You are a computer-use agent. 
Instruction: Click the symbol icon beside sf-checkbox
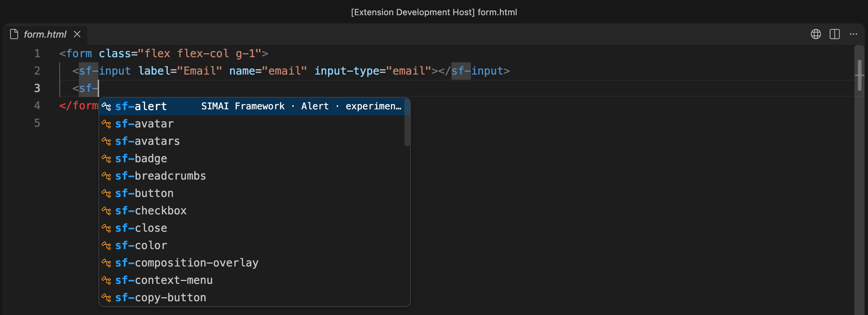click(x=106, y=211)
